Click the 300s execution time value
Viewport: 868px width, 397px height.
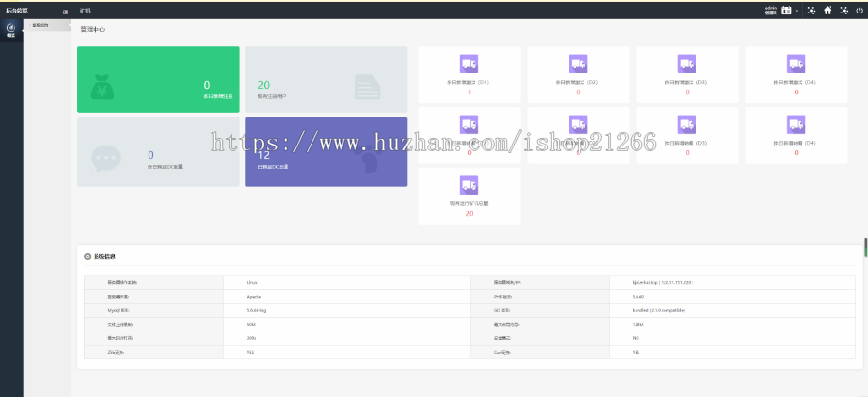point(251,338)
